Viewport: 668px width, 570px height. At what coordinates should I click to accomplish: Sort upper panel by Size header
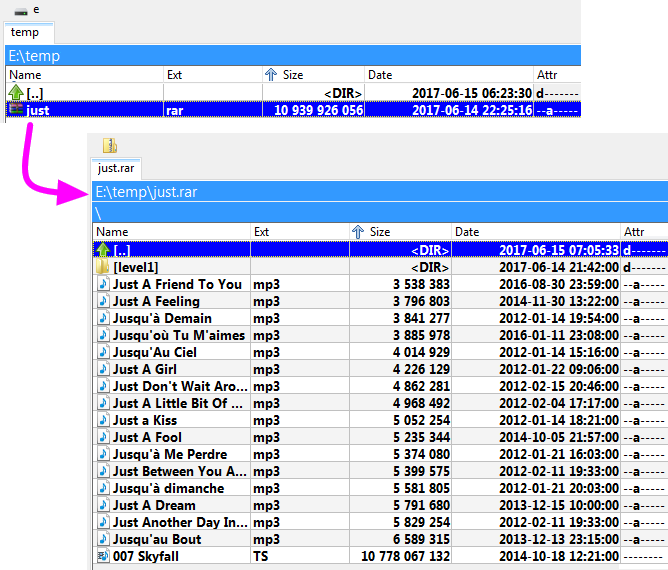(292, 74)
